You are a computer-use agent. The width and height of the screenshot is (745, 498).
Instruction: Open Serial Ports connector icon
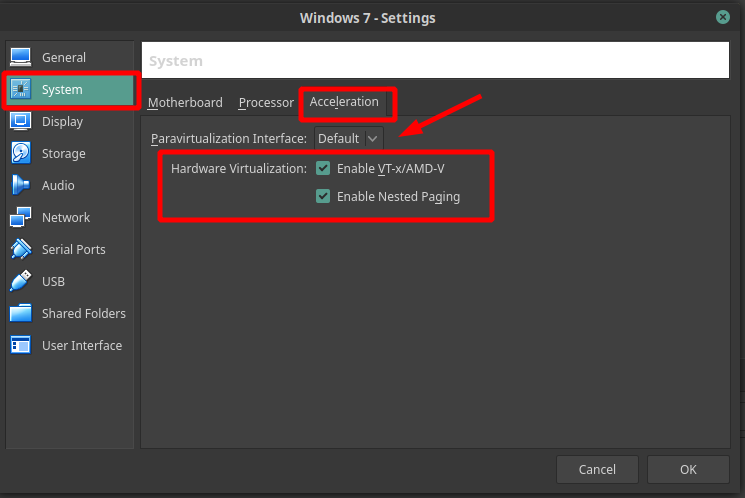point(20,249)
